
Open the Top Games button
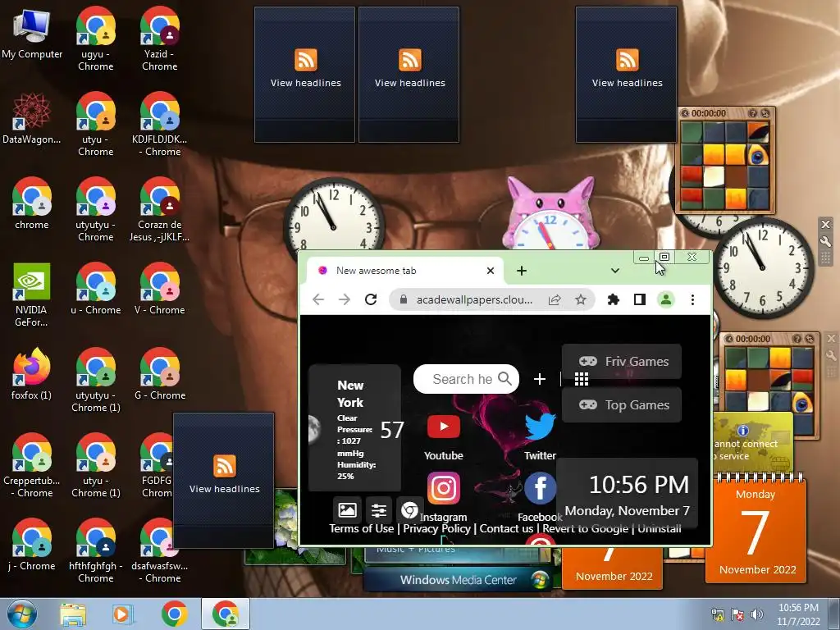coord(622,405)
